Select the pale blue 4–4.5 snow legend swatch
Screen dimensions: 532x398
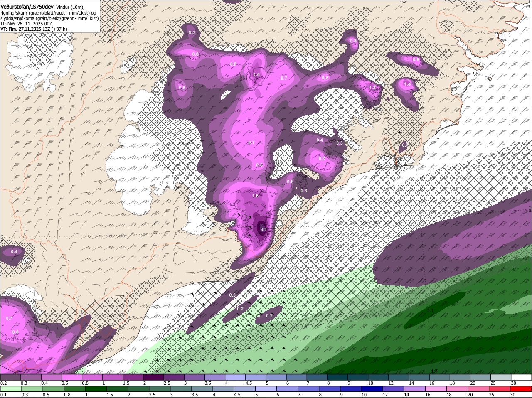point(235,377)
